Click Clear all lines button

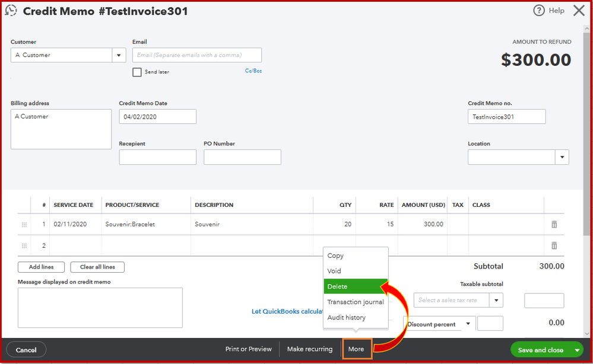tap(97, 267)
